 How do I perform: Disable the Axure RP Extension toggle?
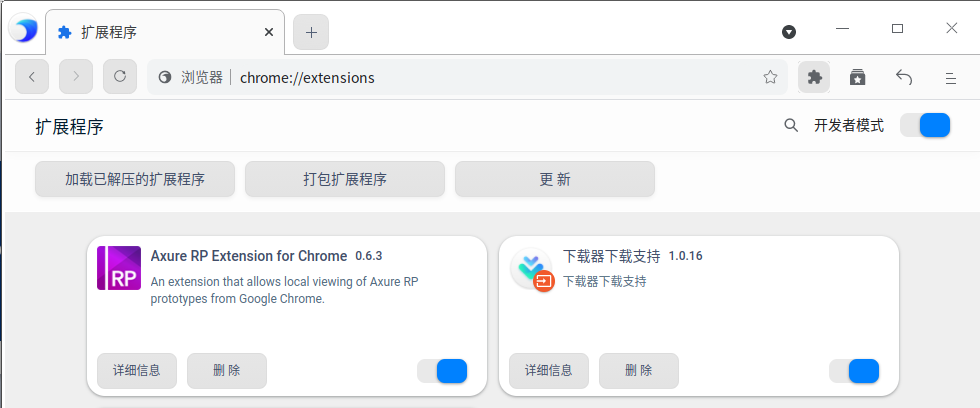(442, 371)
